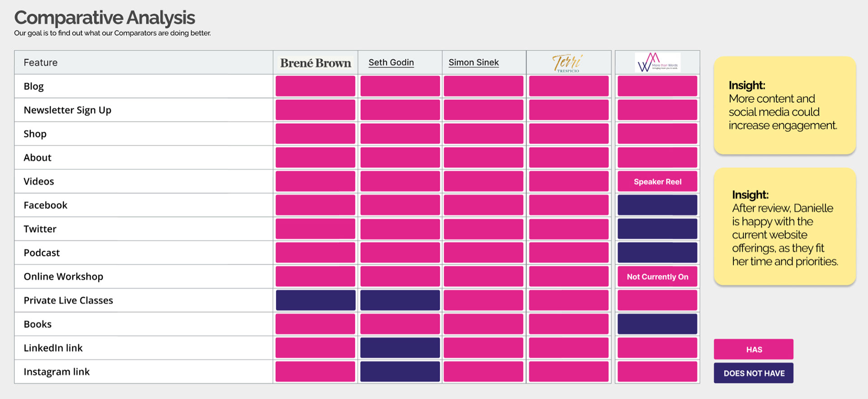Click the Speaker Reel cell
Image resolution: width=868 pixels, height=399 pixels.
coord(657,182)
